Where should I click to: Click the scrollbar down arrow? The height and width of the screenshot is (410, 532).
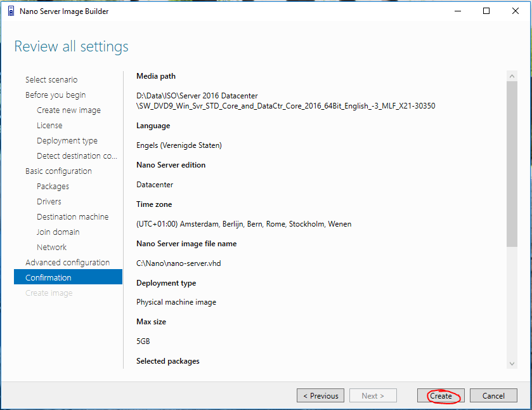click(x=512, y=364)
